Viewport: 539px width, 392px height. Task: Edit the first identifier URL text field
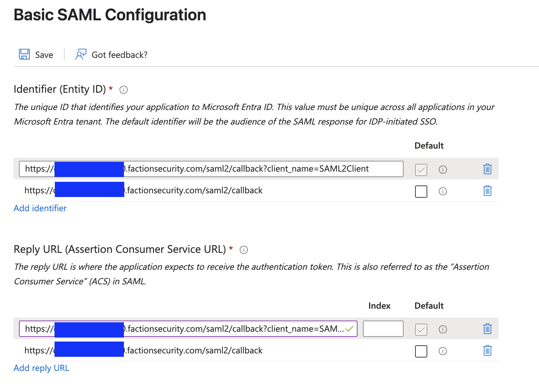tap(211, 169)
